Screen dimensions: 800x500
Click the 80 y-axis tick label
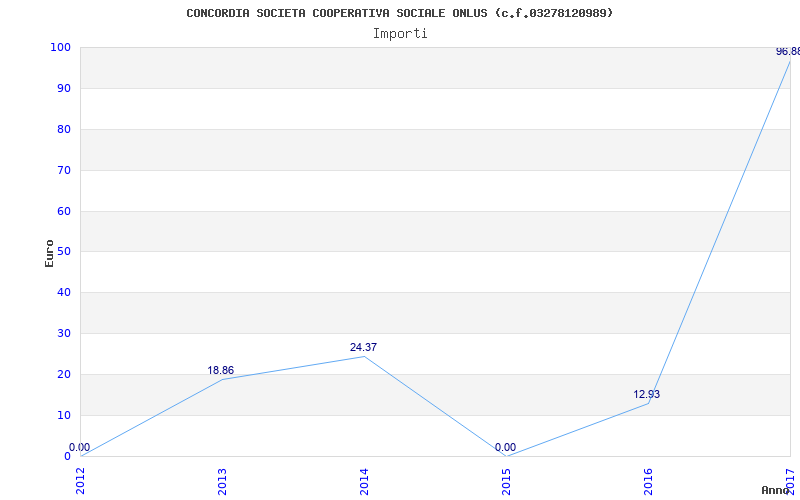(x=63, y=129)
